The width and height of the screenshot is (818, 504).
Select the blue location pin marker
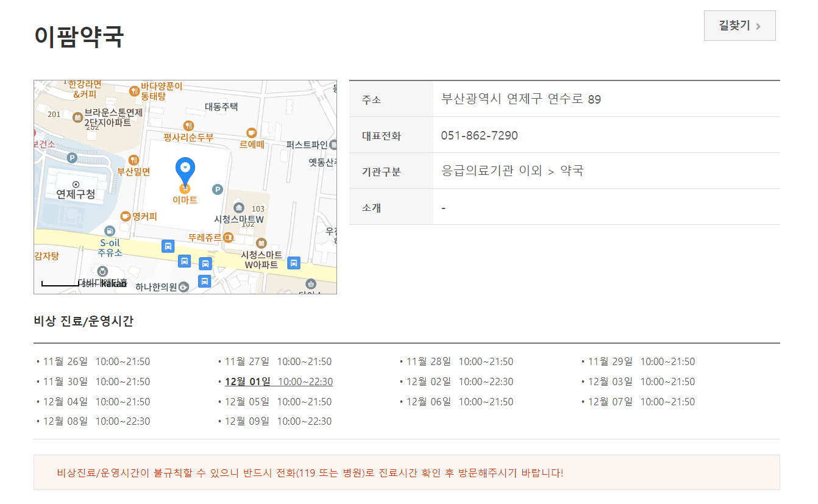point(185,167)
